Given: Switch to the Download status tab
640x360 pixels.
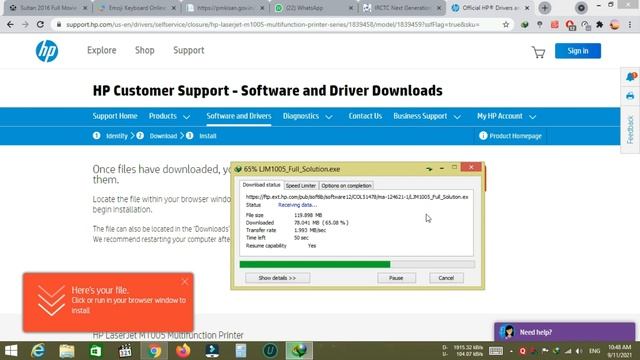Looking at the screenshot, I should pos(261,185).
